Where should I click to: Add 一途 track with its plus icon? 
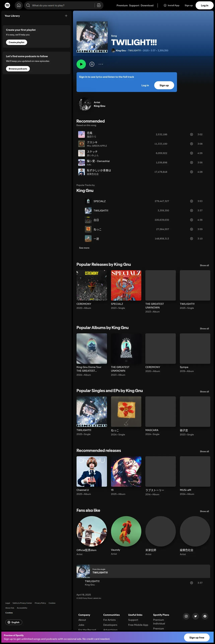(x=191, y=239)
